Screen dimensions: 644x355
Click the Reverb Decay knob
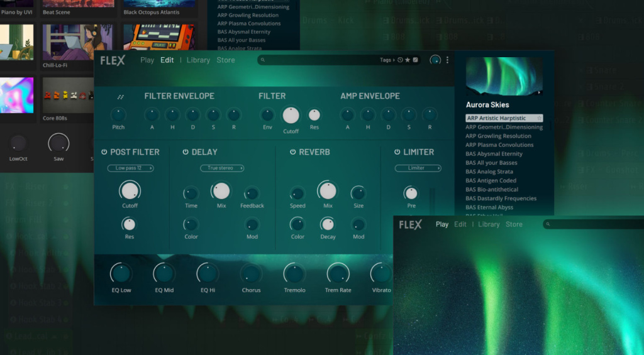point(327,224)
